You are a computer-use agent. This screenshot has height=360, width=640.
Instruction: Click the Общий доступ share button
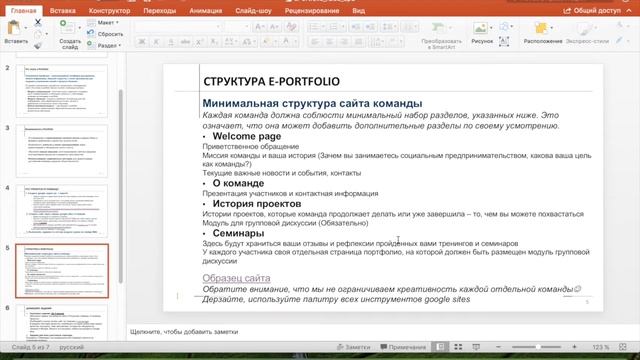pos(592,11)
